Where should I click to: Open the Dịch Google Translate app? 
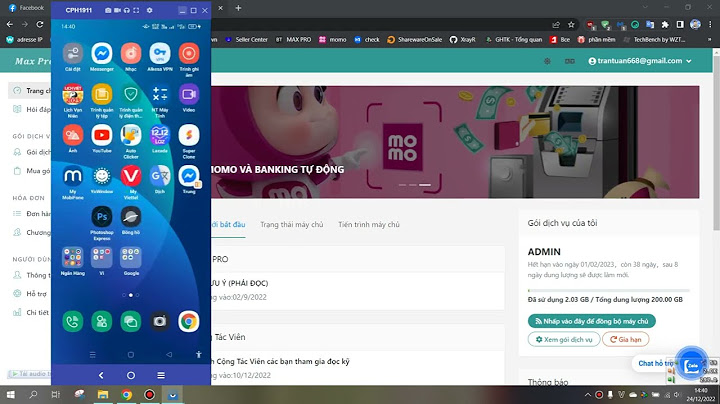coord(160,176)
